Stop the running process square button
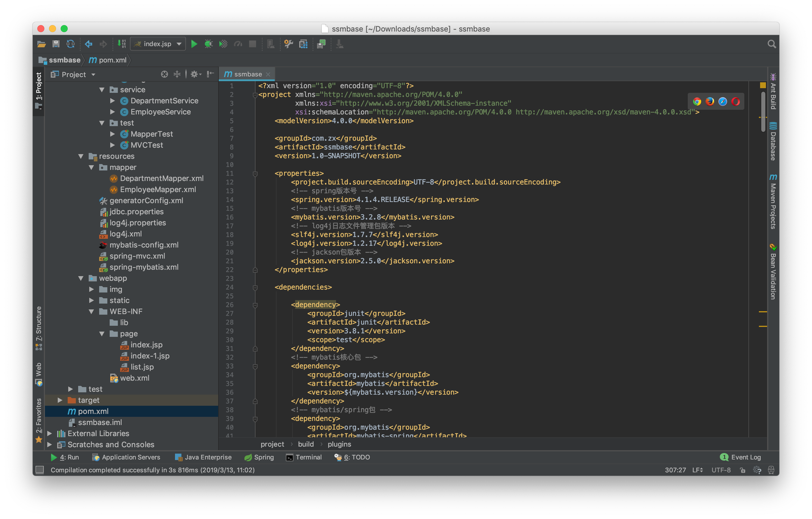Viewport: 812px width, 519px height. (x=252, y=44)
